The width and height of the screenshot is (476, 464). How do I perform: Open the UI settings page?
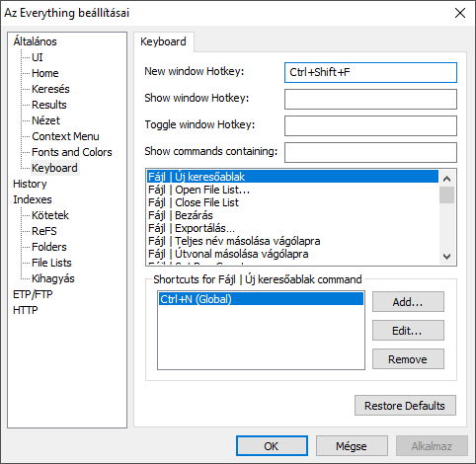(x=38, y=57)
